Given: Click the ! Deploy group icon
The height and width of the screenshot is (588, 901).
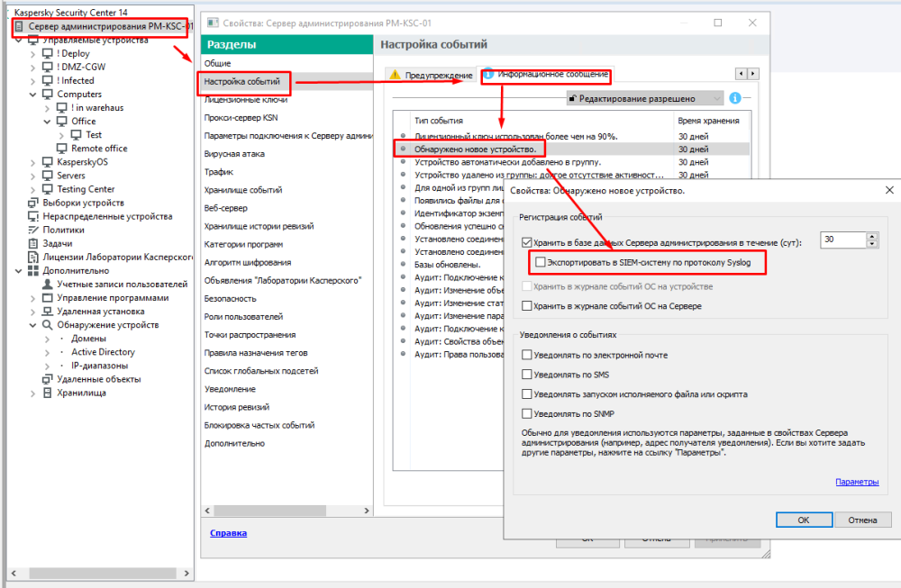Looking at the screenshot, I should 48,53.
